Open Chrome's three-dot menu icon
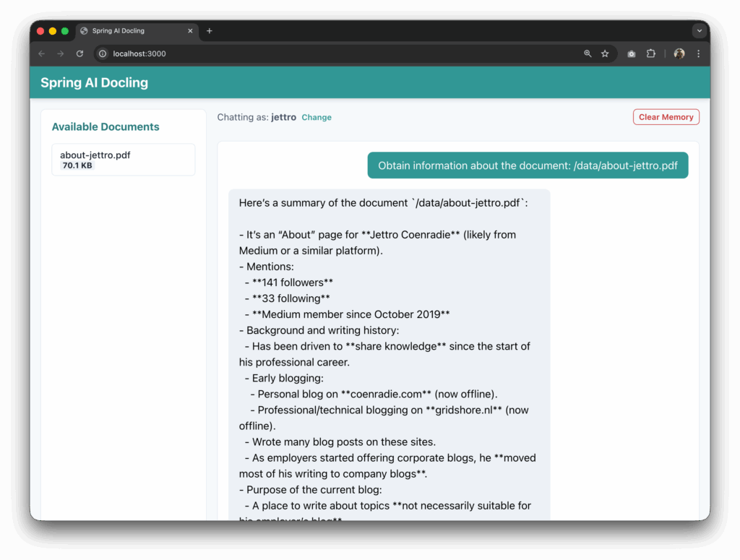This screenshot has width=740, height=560. click(x=697, y=53)
